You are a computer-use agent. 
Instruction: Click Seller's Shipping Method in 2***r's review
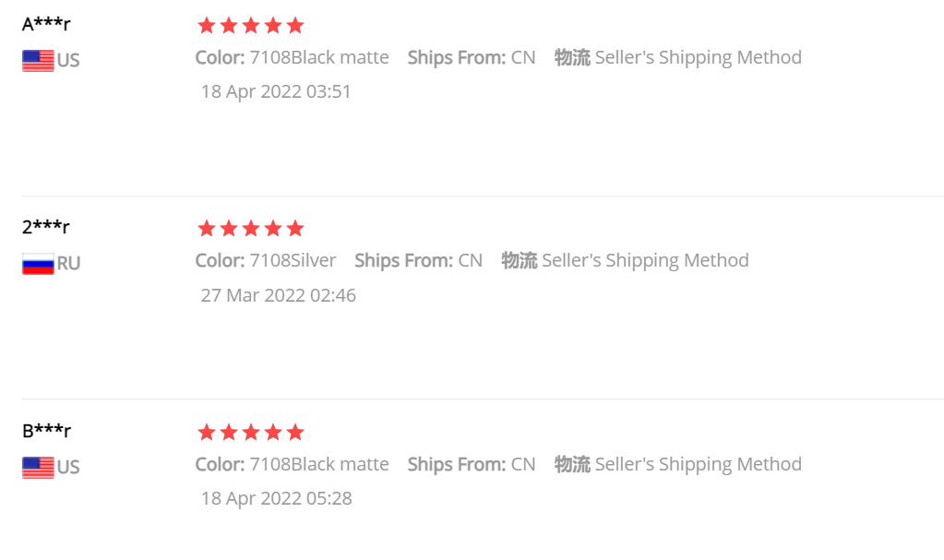pos(645,260)
